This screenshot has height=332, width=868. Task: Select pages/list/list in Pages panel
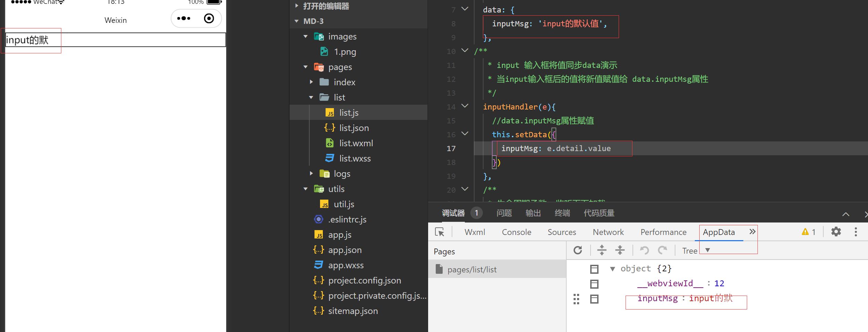(472, 270)
